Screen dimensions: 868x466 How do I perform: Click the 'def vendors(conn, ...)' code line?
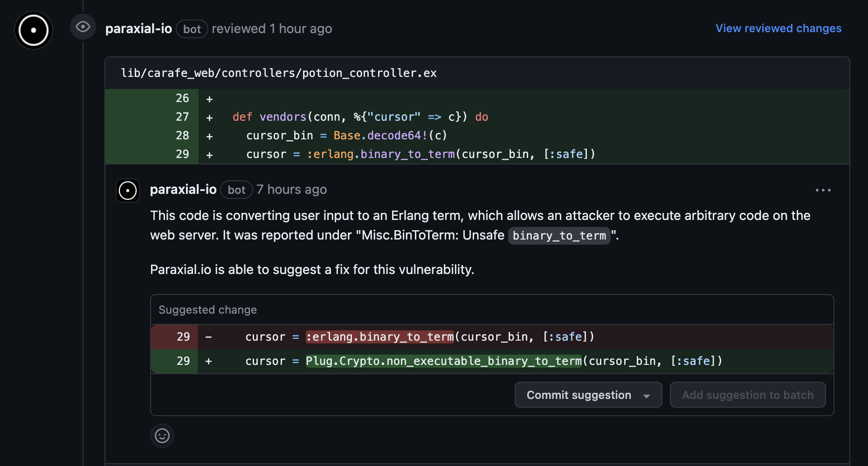coord(360,117)
